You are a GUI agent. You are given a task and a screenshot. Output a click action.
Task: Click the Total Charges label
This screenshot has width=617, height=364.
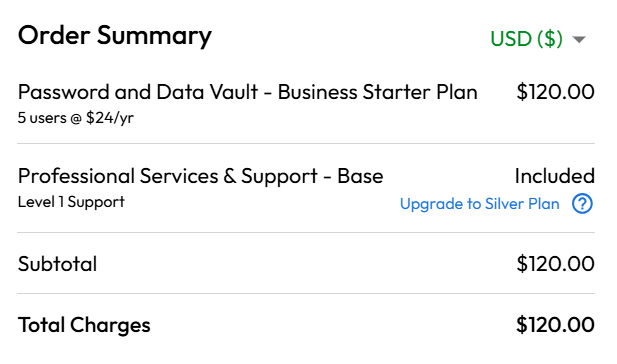coord(84,325)
